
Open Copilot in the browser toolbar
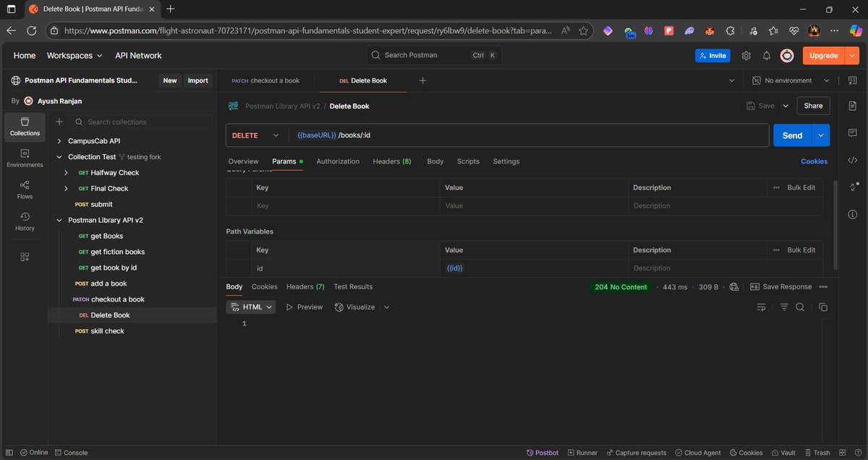(x=856, y=31)
